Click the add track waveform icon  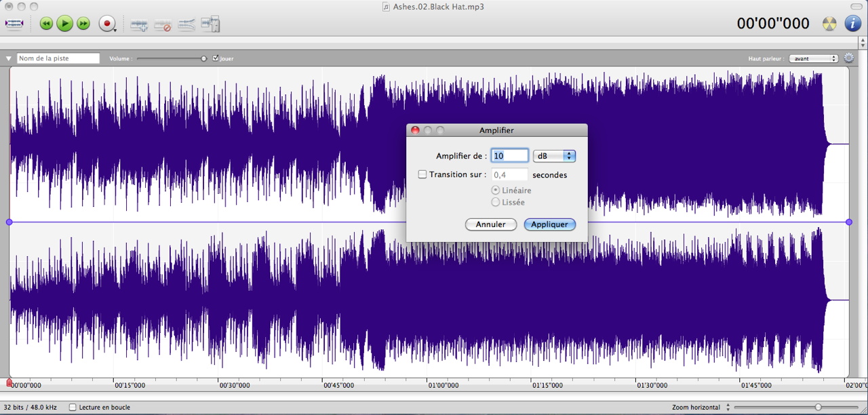pyautogui.click(x=139, y=25)
